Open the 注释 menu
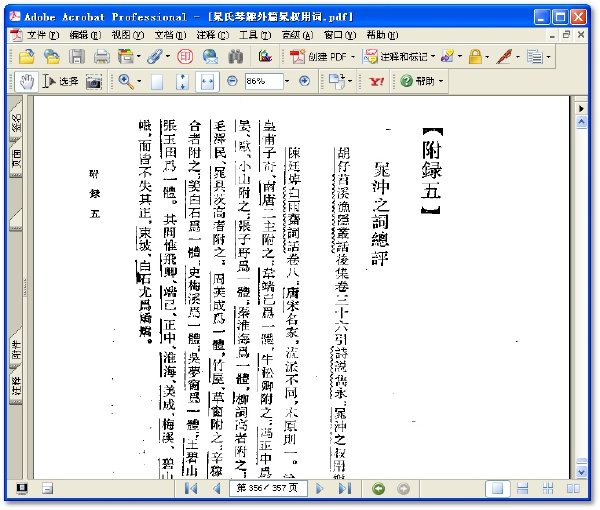The height and width of the screenshot is (510, 600). [213, 35]
